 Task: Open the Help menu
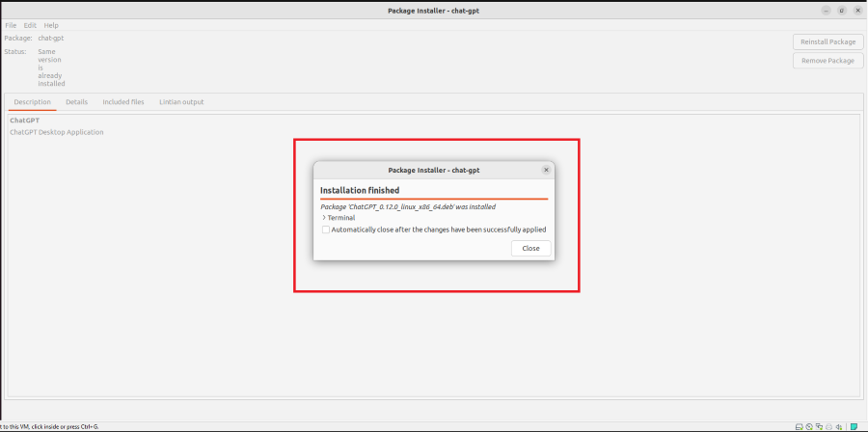(51, 25)
